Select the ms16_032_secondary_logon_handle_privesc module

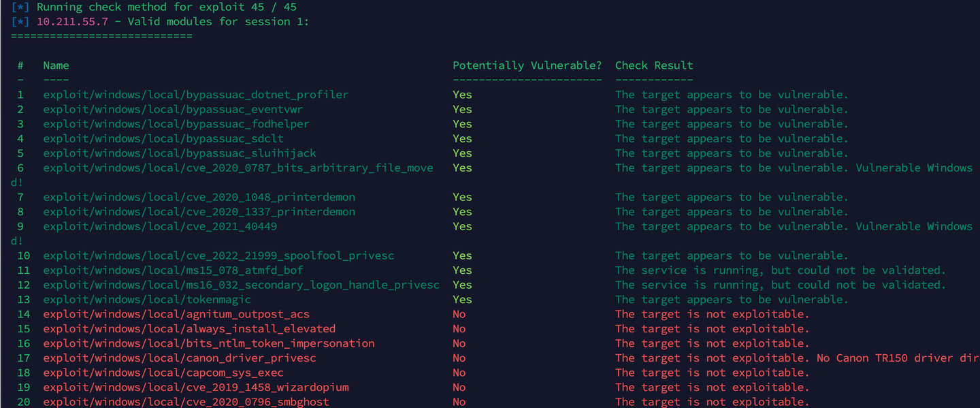pos(241,285)
